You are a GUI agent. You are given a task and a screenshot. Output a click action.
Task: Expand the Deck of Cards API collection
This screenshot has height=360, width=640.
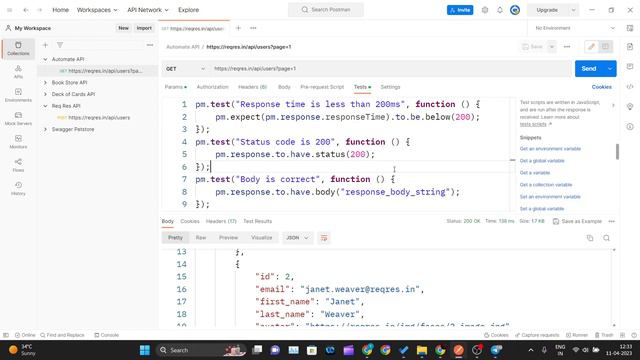(x=45, y=94)
